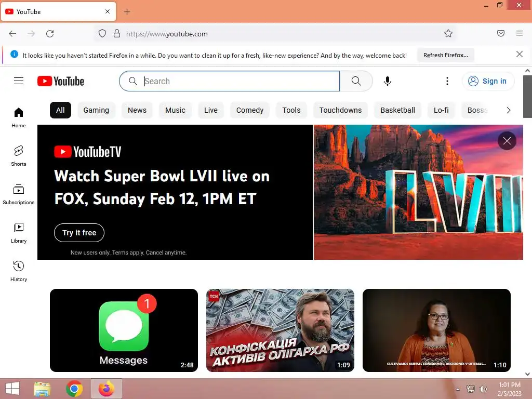Select the All filter chip
532x399 pixels.
point(60,110)
